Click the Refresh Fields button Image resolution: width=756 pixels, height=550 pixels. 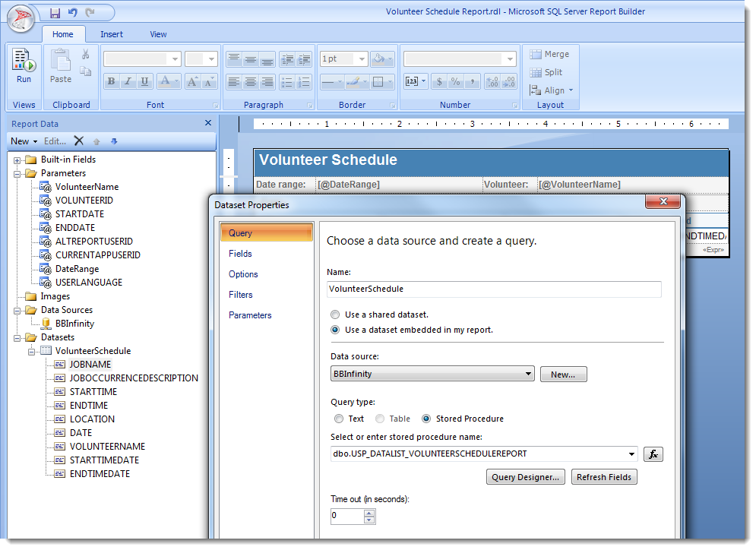[604, 477]
